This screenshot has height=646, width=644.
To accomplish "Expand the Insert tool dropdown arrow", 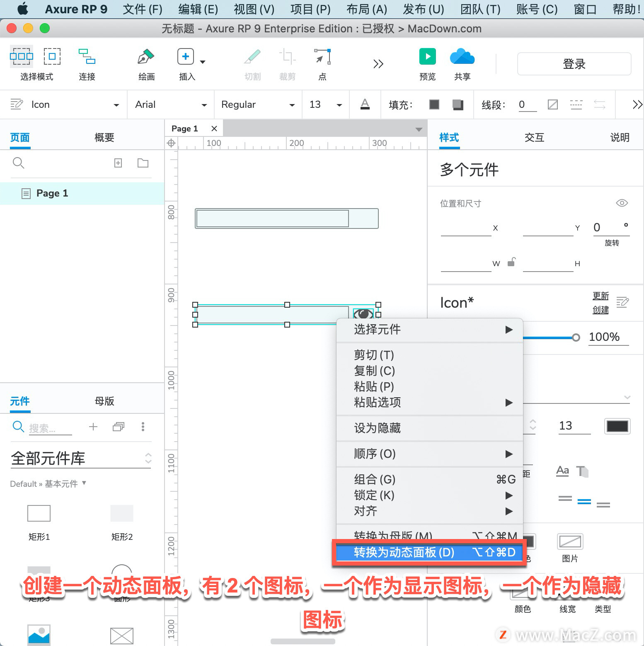I will 203,62.
